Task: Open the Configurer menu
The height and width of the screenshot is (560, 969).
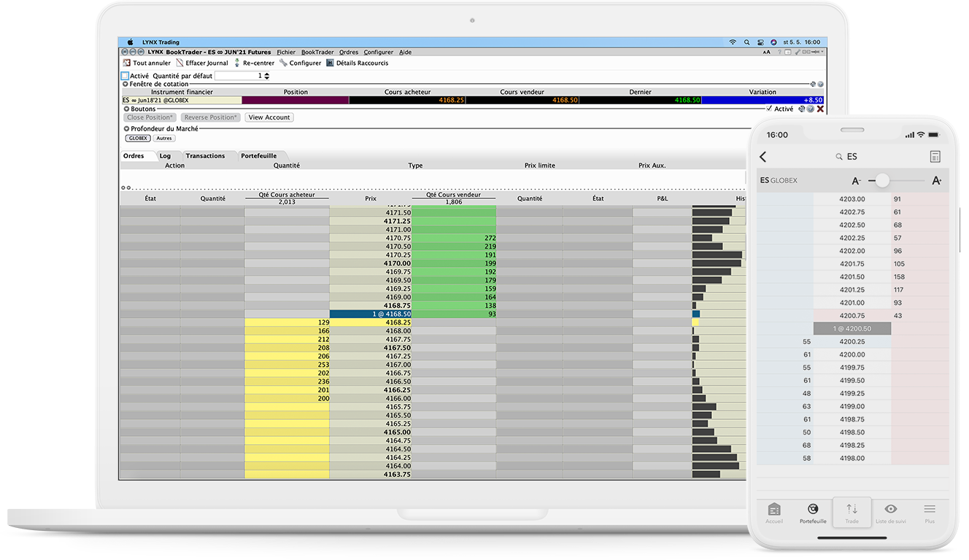Action: click(379, 52)
